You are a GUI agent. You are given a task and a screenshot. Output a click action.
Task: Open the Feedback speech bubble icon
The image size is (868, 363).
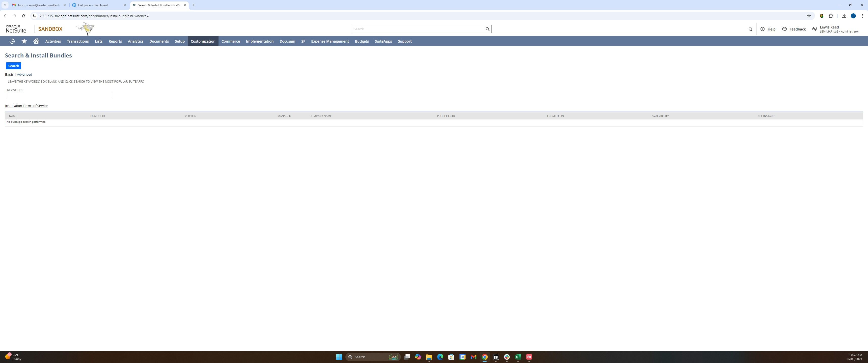[x=784, y=29]
